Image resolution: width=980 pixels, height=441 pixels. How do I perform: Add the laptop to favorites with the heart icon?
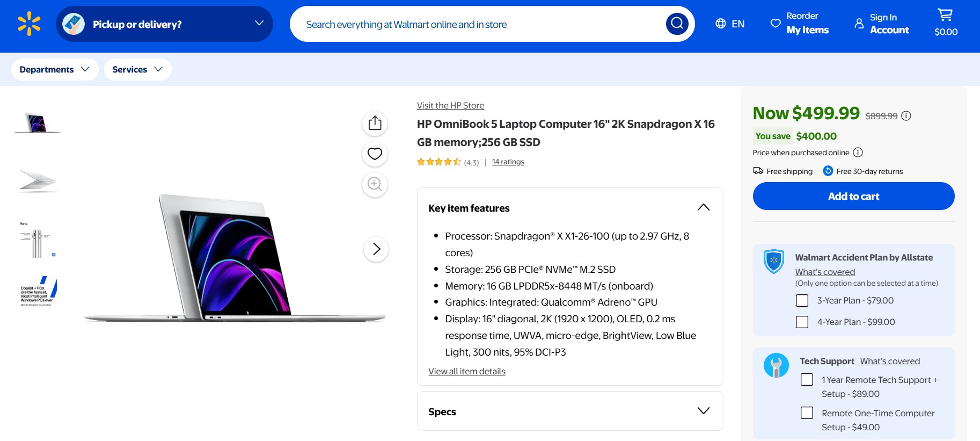click(x=375, y=154)
